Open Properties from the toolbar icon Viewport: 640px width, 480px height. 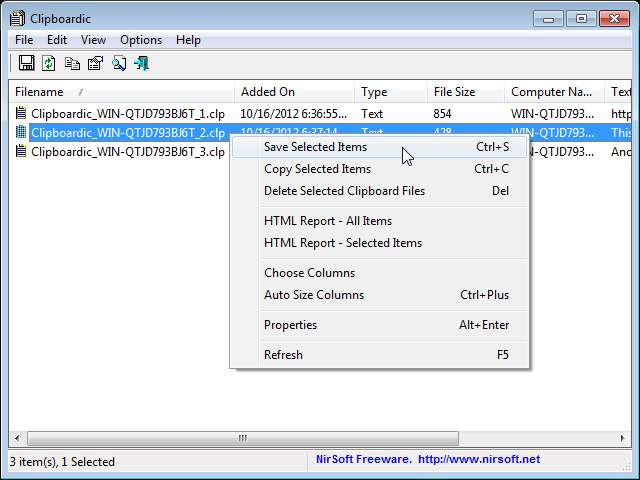coord(95,63)
